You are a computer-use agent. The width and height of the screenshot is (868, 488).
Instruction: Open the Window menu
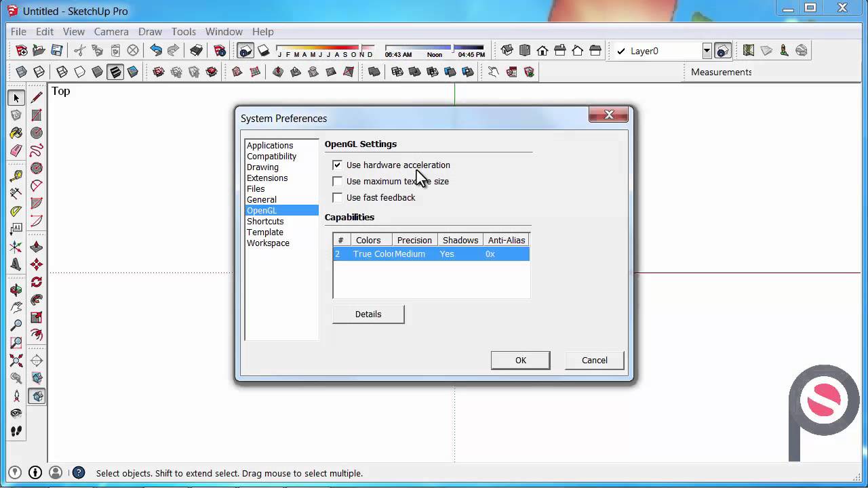[x=224, y=31]
